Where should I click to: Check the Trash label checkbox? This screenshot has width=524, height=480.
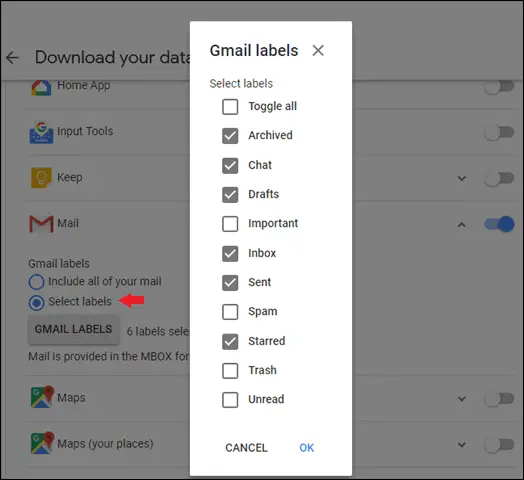pos(230,371)
